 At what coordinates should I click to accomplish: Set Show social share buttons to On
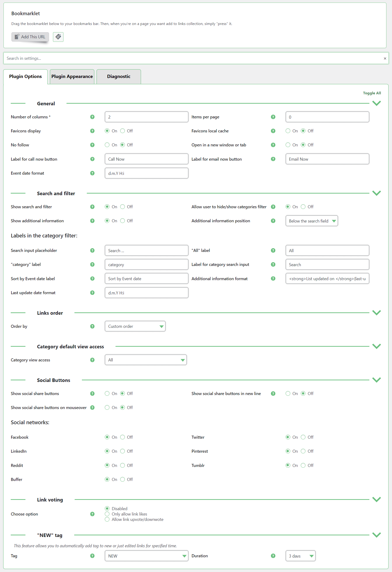[107, 394]
